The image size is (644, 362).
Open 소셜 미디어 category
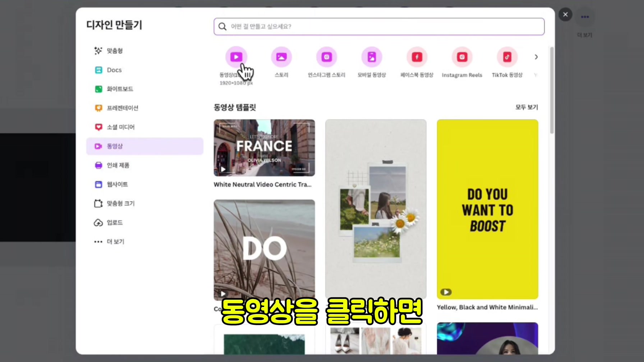[144, 127]
